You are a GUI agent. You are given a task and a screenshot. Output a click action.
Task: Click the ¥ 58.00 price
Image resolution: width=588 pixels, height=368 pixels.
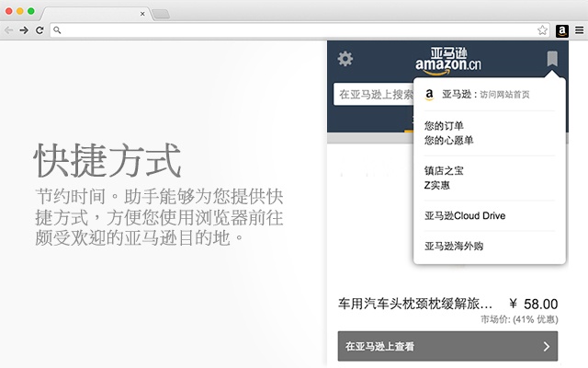[x=534, y=304]
